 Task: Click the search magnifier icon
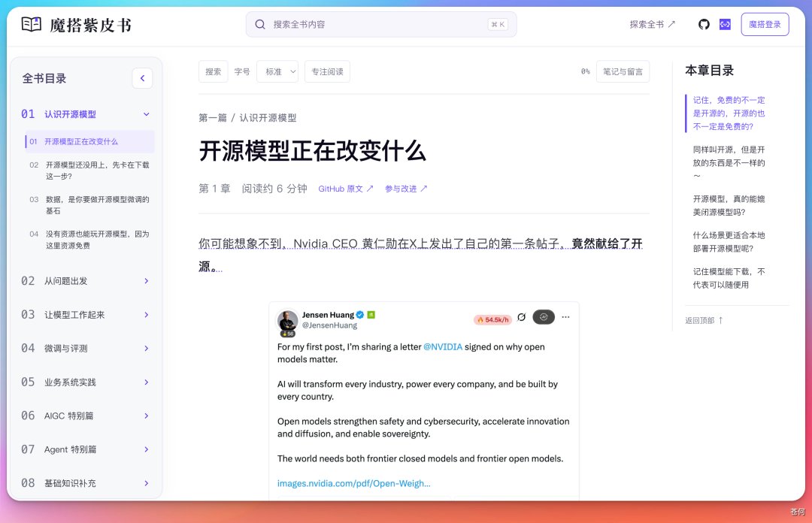[260, 24]
